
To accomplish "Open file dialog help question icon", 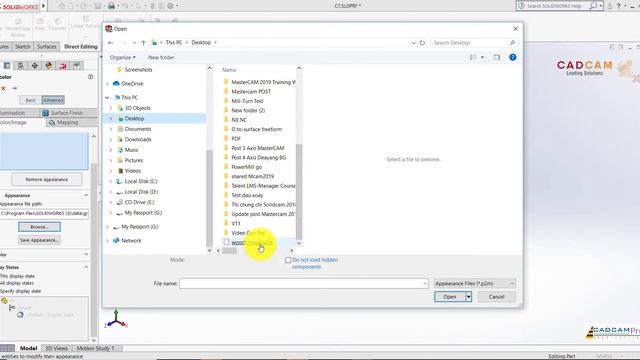I will (x=513, y=57).
